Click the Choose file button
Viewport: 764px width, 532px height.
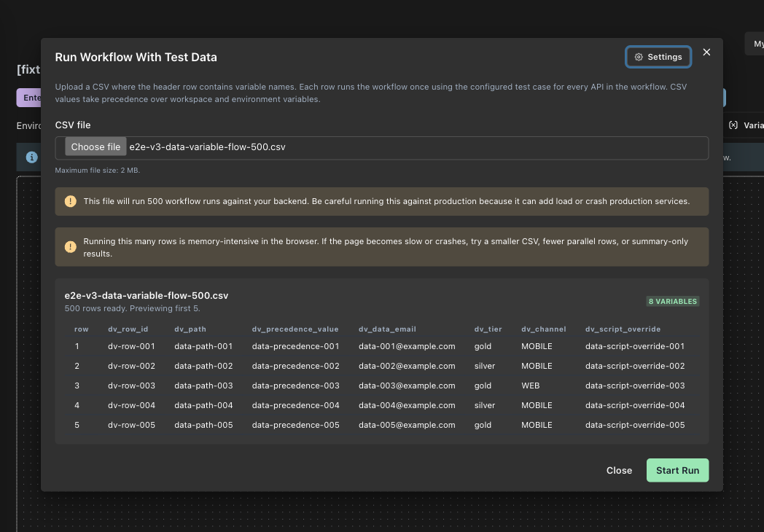coord(95,146)
